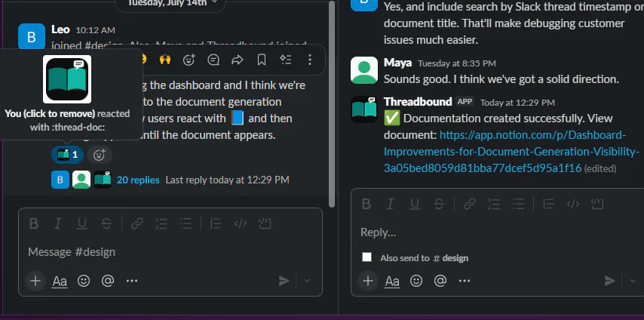Open more actions vertical dots on message
The image size is (644, 320).
[310, 60]
